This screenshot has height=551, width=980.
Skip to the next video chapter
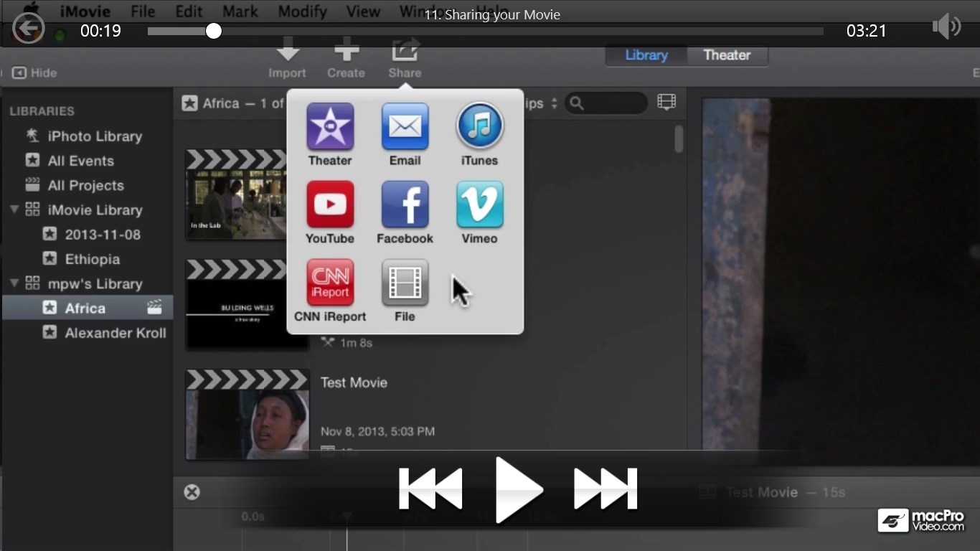tap(606, 489)
